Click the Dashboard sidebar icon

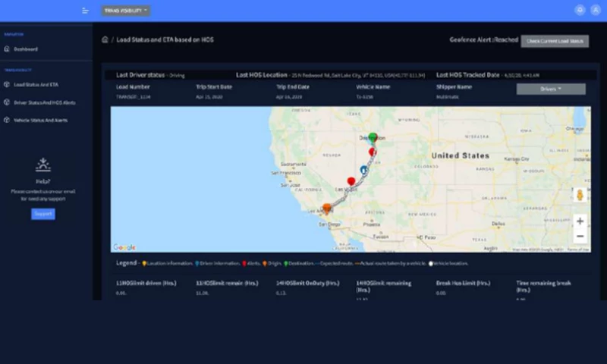(7, 49)
